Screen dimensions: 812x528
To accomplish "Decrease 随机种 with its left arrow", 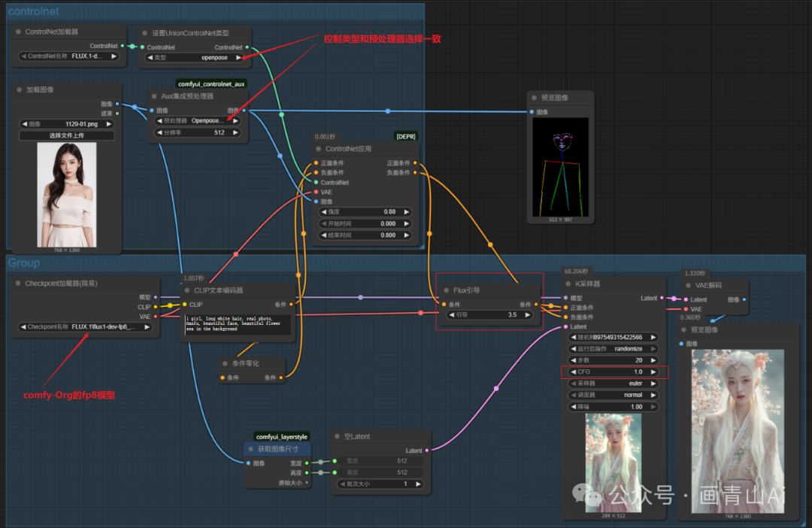I will (573, 337).
